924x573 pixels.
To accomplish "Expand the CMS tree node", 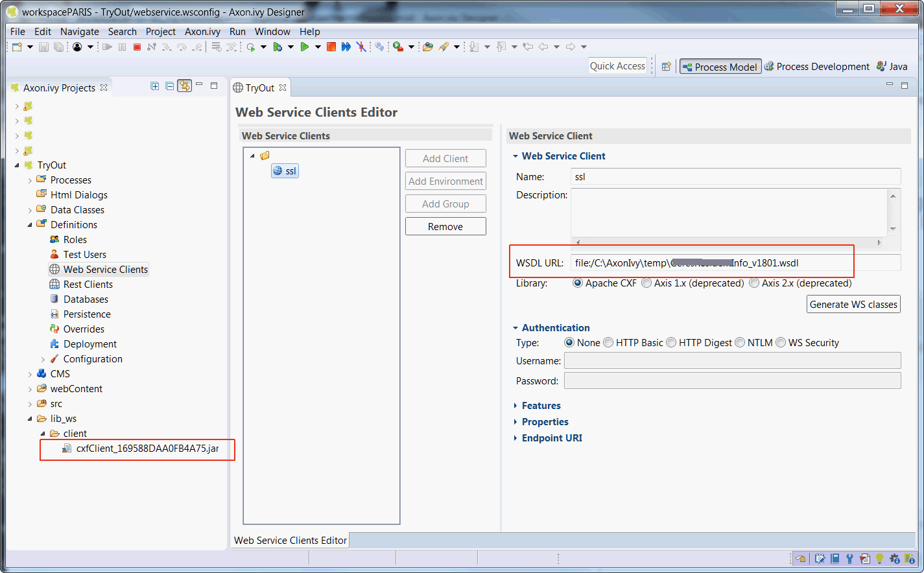I will pos(30,374).
